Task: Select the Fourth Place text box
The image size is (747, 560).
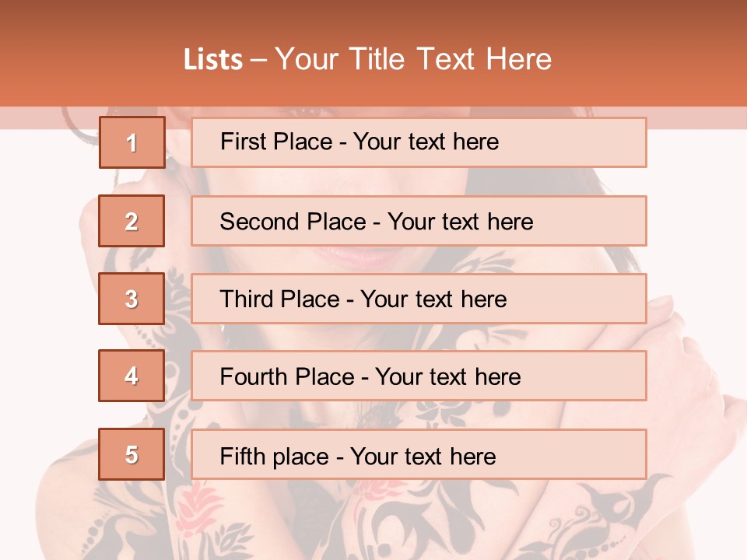Action: coord(419,376)
